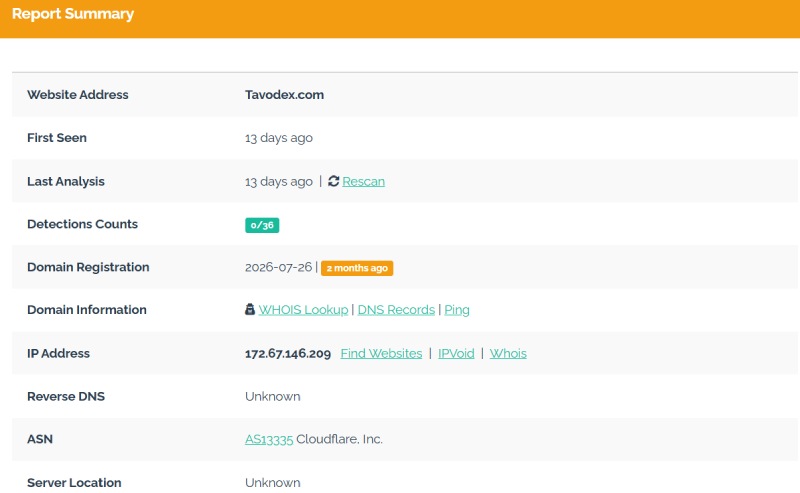Click the domain registration date 2026-07-26
800x493 pixels.
coord(278,267)
